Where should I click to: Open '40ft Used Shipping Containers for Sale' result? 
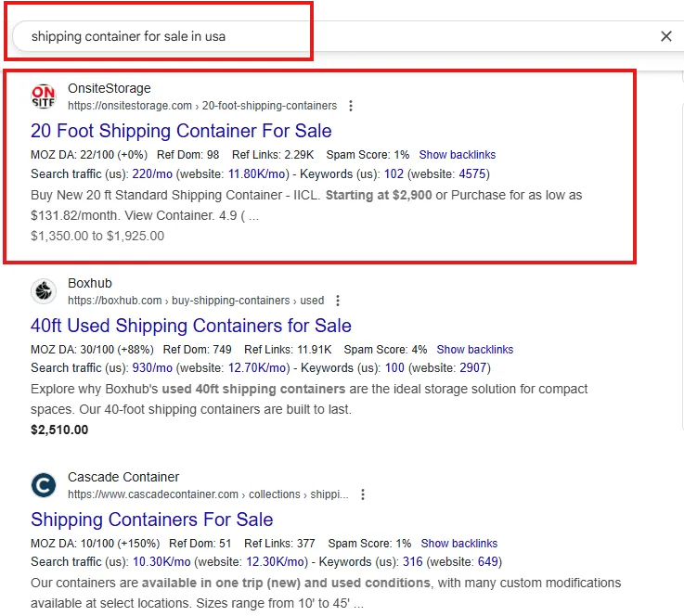[x=191, y=326]
